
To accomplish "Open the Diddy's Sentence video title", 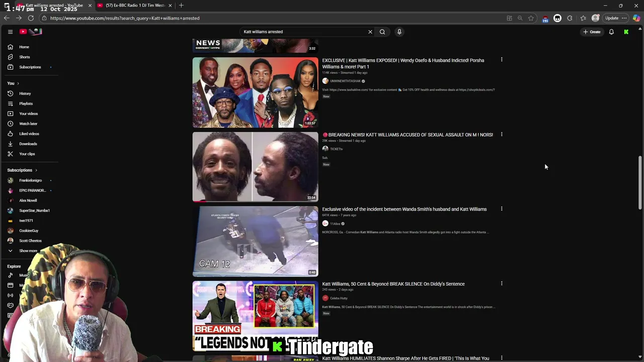I will point(393,284).
